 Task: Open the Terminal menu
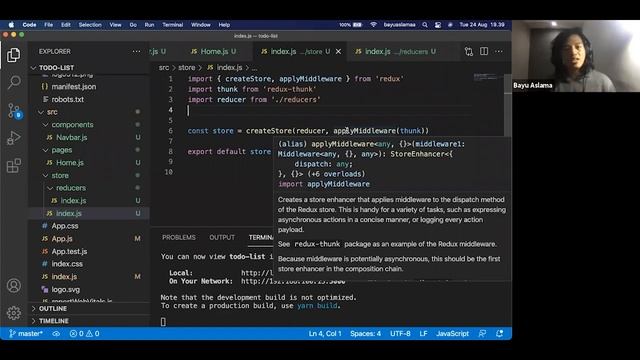173,24
